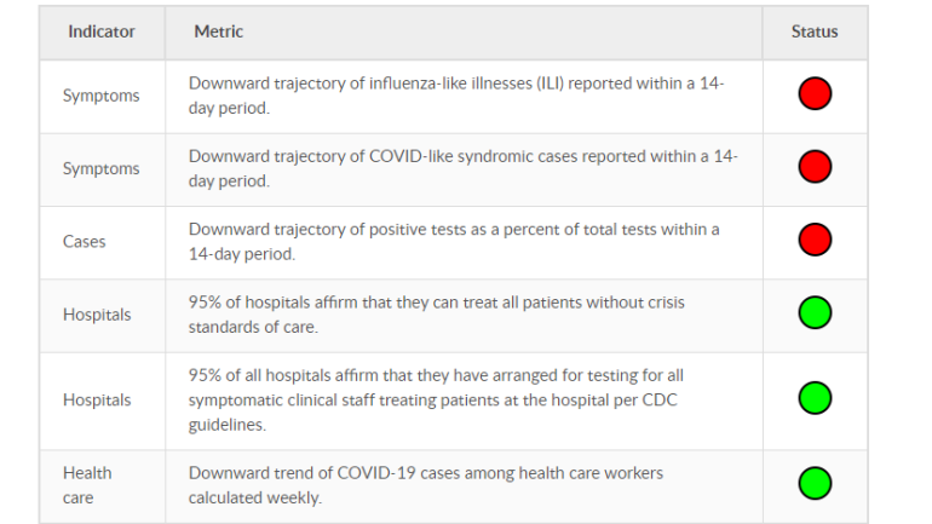The image size is (932, 524).
Task: Click red status circle for influenza-like illnesses row
Action: [814, 93]
